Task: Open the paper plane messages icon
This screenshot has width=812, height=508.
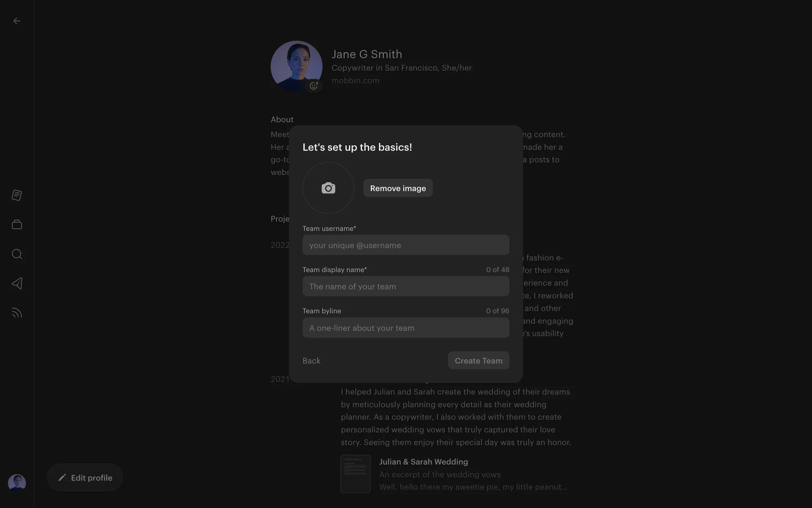Action: coord(17,283)
